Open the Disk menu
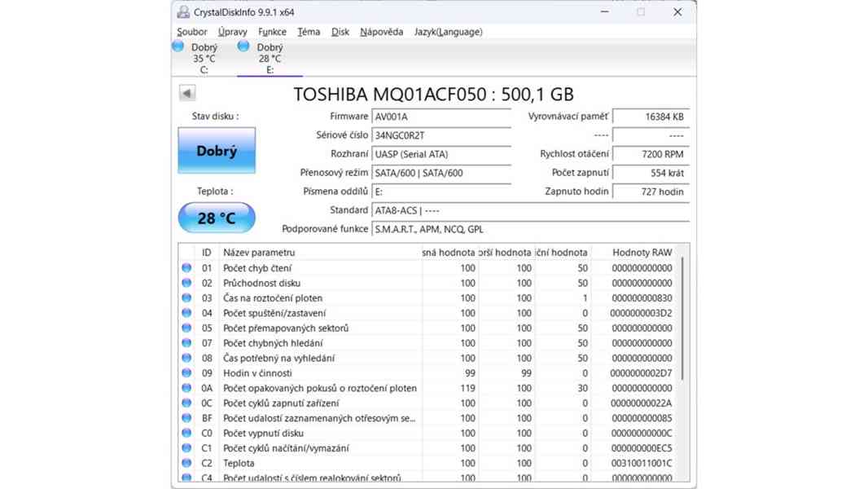This screenshot has height=489, width=868. (x=340, y=32)
